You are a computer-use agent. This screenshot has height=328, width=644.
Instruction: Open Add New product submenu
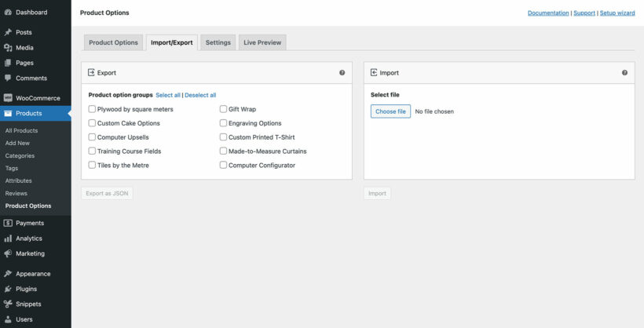[x=17, y=144]
